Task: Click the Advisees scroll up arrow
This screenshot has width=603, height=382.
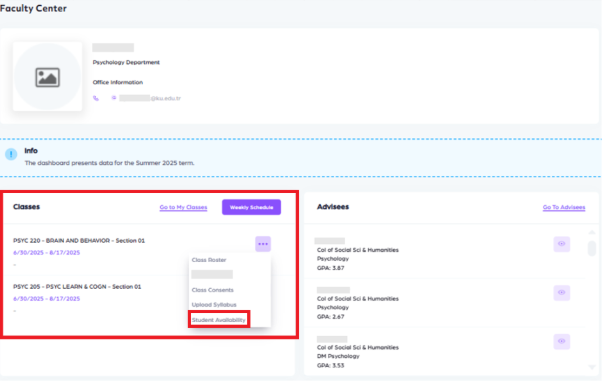Action: 592,232
